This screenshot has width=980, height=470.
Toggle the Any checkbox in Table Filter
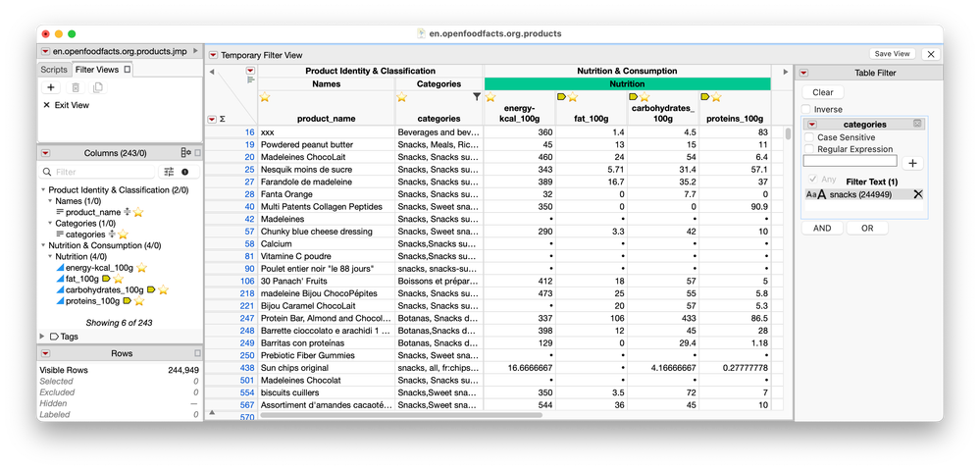tap(812, 180)
